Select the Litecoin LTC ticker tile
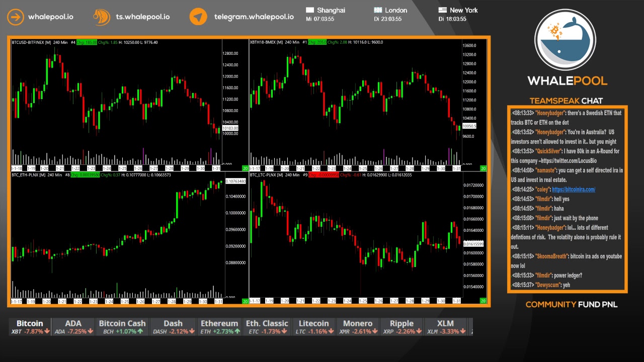644x362 pixels. click(313, 327)
